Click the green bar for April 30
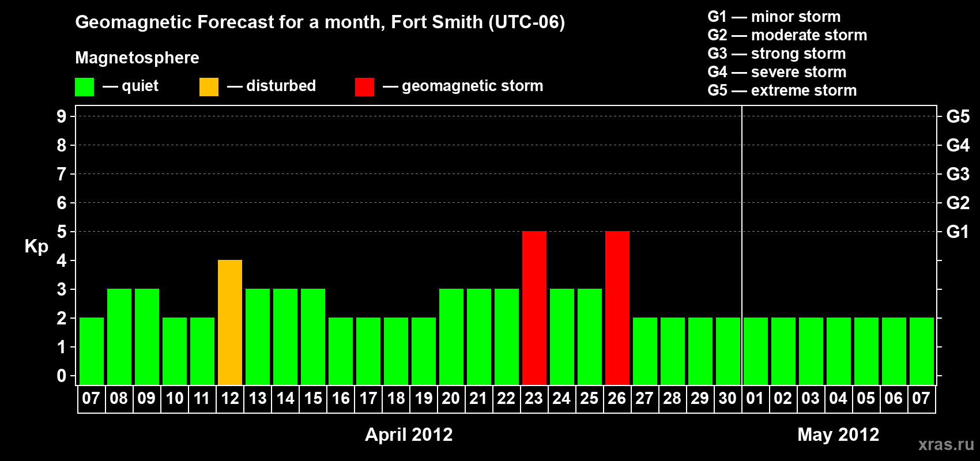 click(728, 352)
